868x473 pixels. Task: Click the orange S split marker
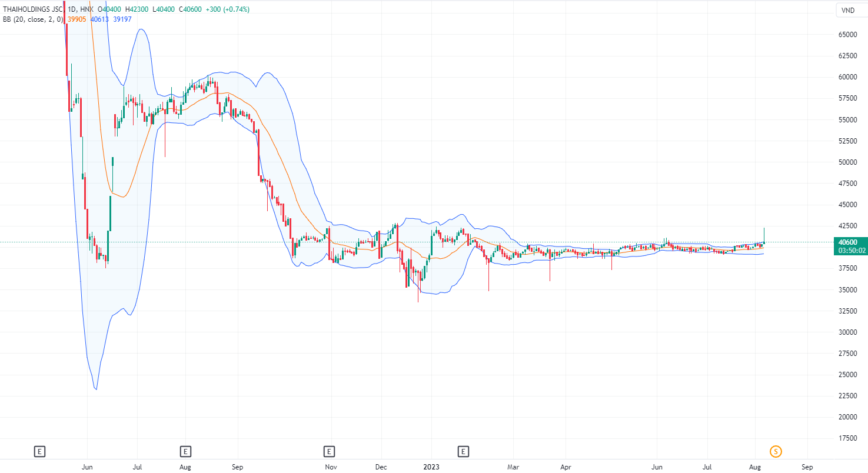[776, 452]
